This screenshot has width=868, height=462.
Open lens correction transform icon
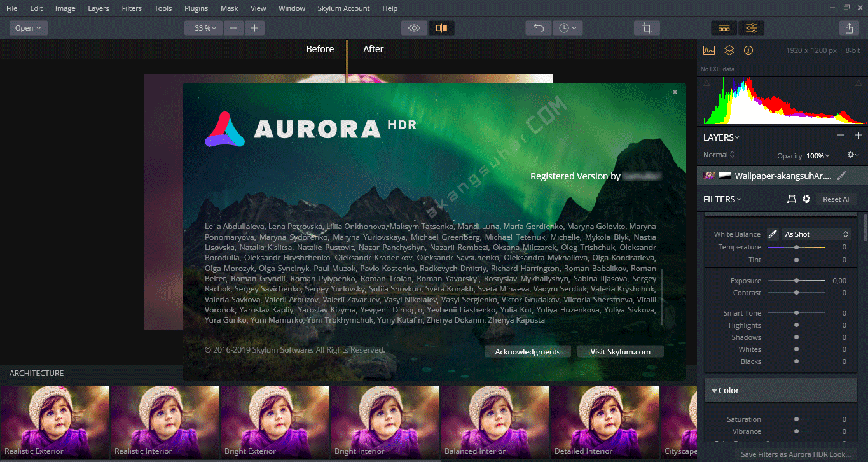pos(791,199)
